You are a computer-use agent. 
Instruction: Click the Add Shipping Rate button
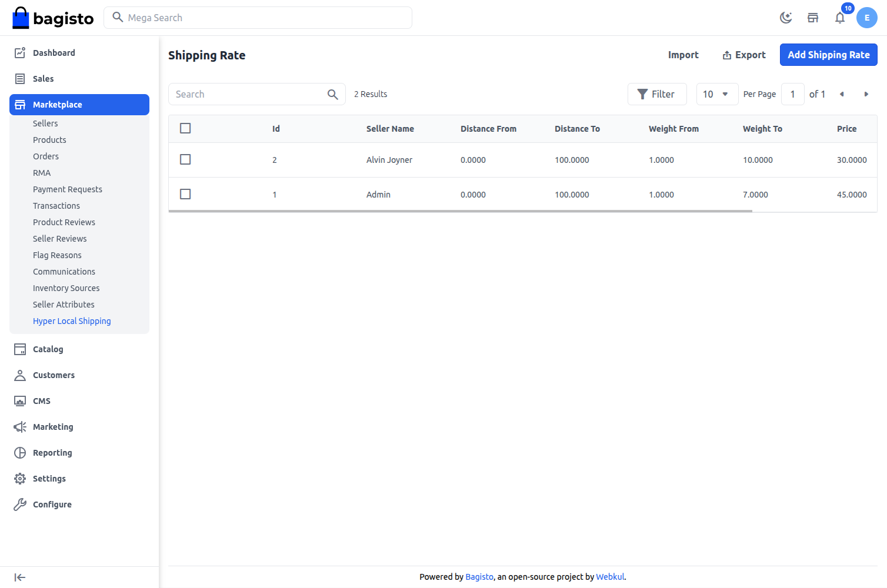828,55
